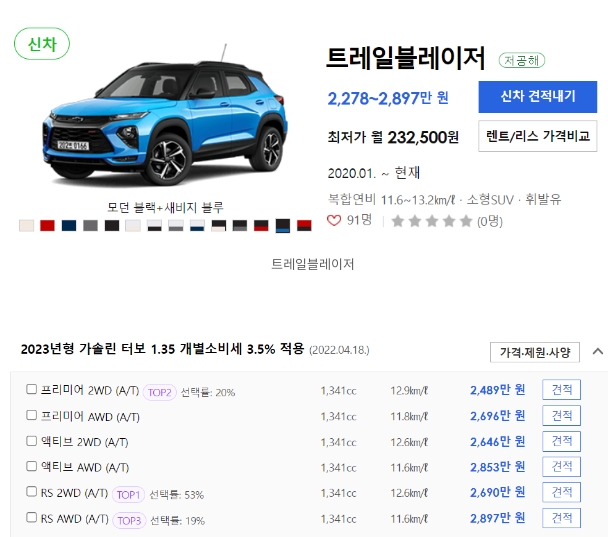608x537 pixels.
Task: Pick the black over gray two-tone swatch
Action: [x=240, y=225]
